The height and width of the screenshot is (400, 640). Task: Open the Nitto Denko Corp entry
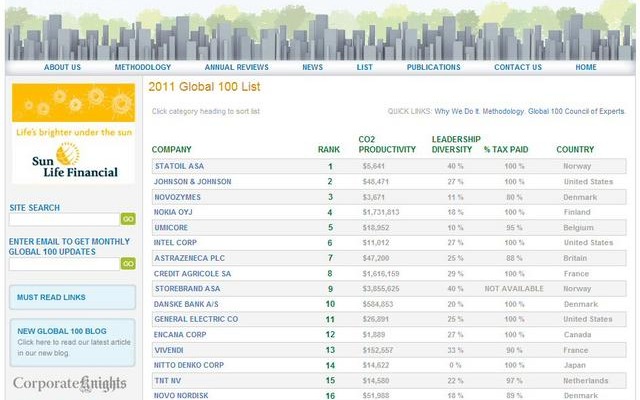coord(189,365)
